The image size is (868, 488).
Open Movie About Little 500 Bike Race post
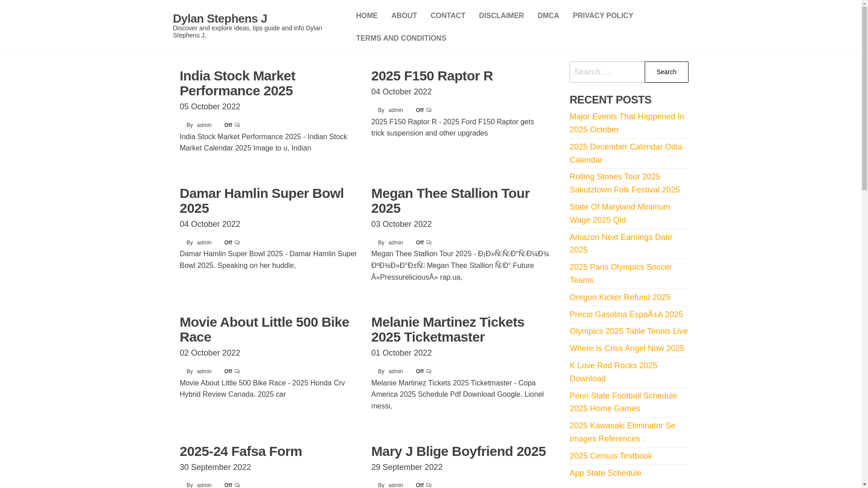264,329
